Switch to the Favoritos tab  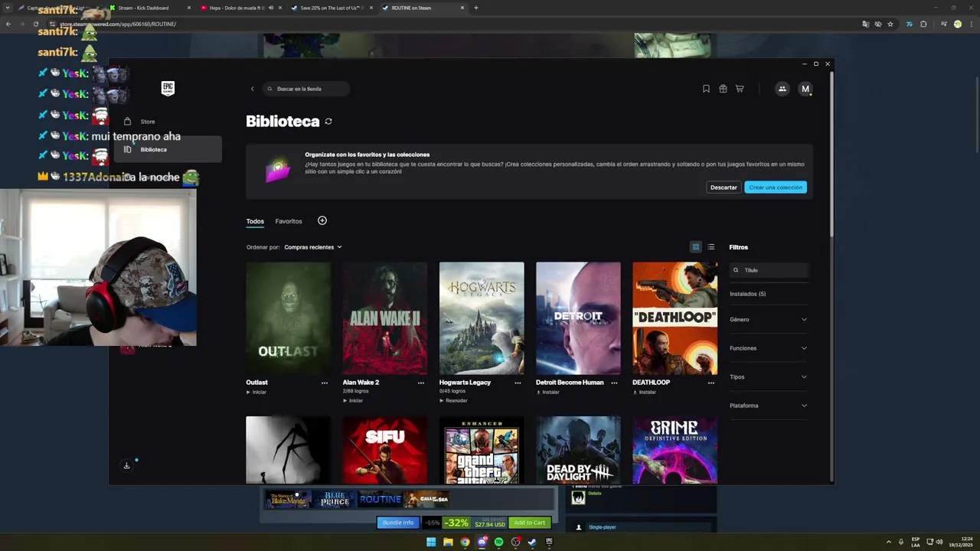tap(289, 221)
